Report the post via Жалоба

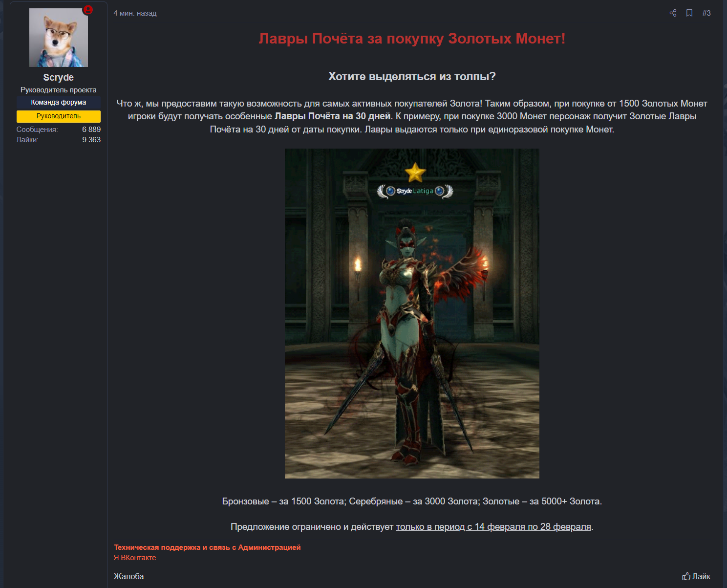tap(128, 576)
